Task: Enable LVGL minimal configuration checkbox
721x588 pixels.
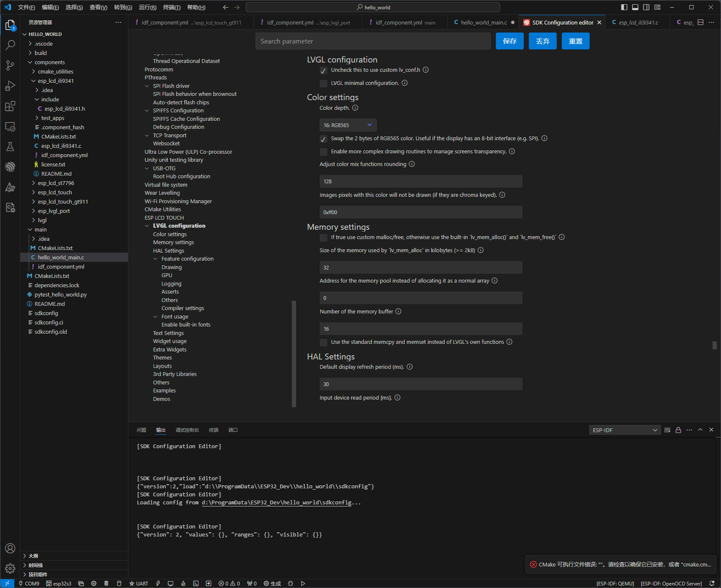Action: click(324, 84)
